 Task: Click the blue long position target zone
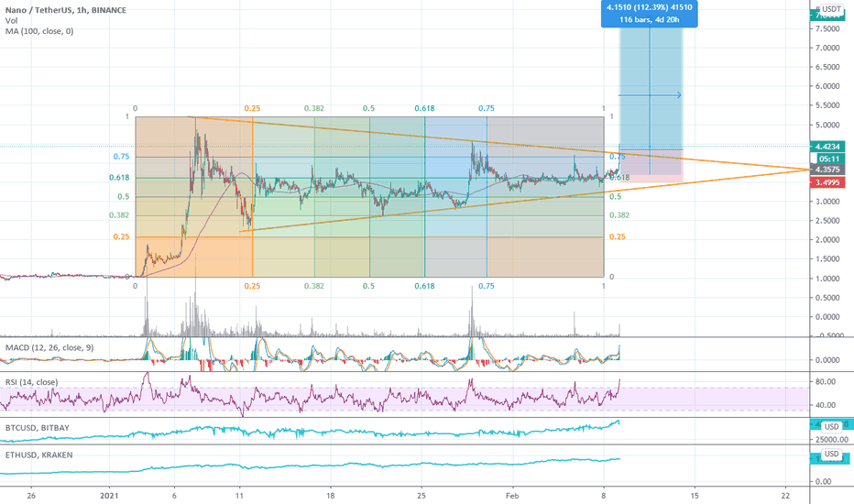pos(651,88)
